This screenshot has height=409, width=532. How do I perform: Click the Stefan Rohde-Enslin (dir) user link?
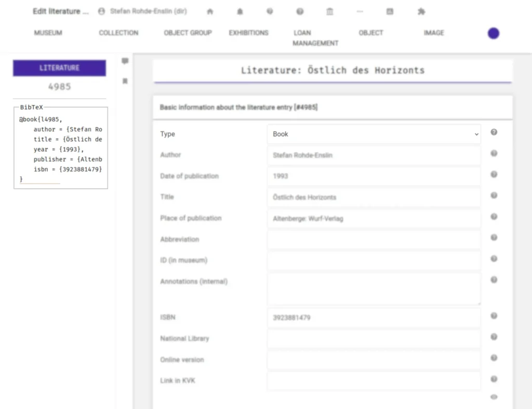click(148, 11)
